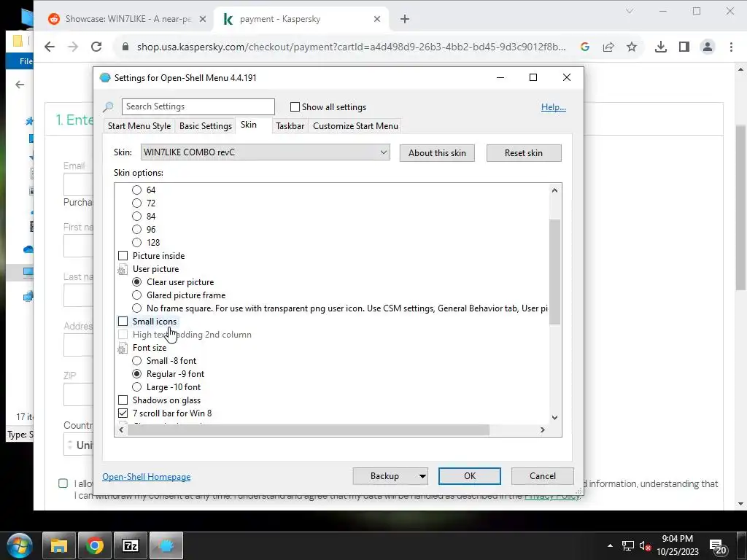Click skin options scroll up arrow
747x560 pixels.
554,190
